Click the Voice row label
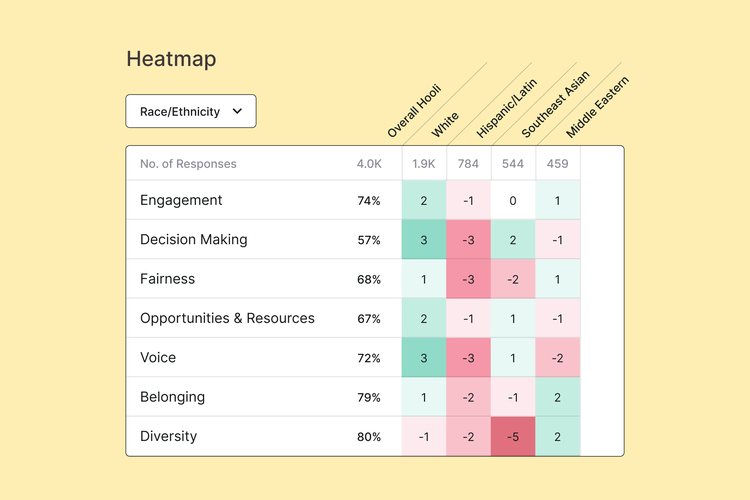Image resolution: width=750 pixels, height=500 pixels. [x=158, y=357]
